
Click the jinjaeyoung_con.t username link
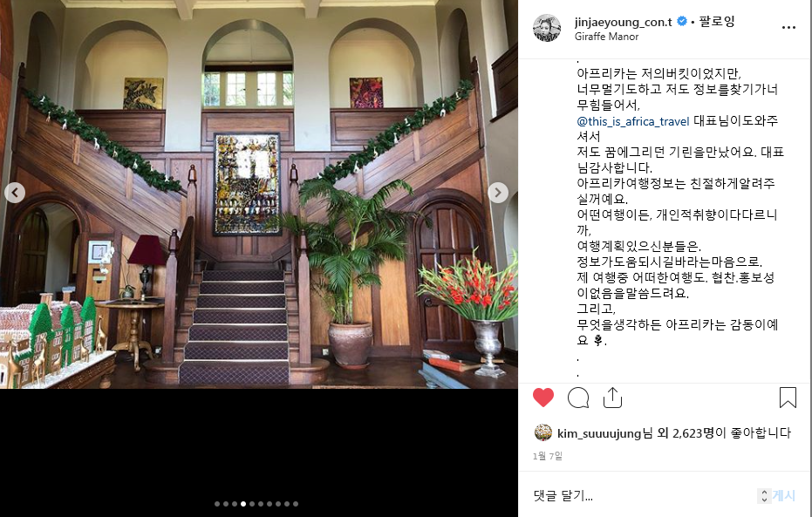pos(623,22)
